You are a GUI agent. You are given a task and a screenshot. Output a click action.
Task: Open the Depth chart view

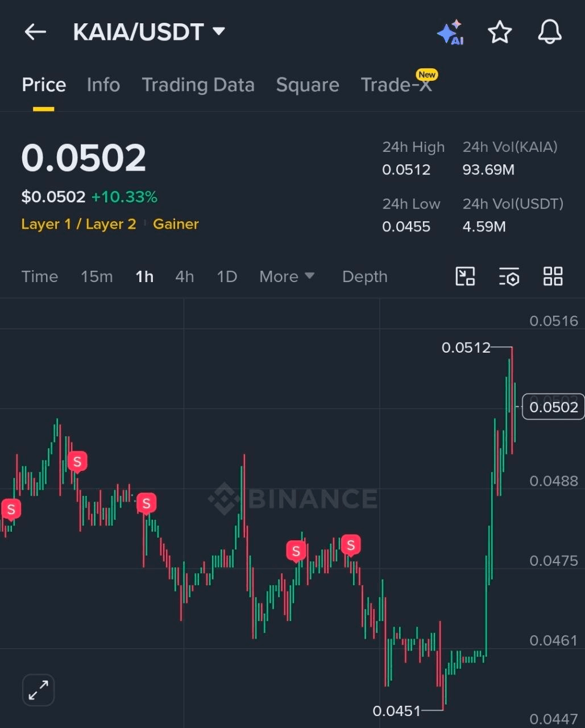(x=364, y=277)
